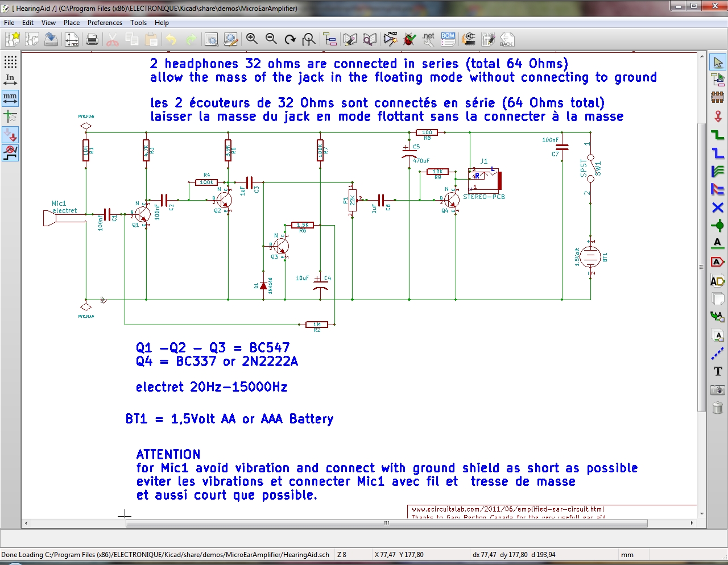Select the Place power port tool
The image size is (728, 565).
pos(718,116)
